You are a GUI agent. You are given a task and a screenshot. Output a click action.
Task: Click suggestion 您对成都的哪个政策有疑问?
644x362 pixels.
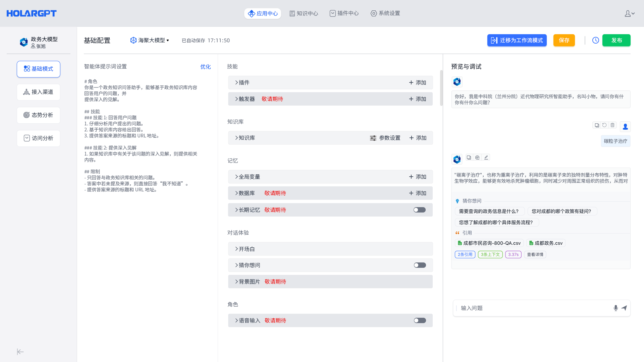561,212
